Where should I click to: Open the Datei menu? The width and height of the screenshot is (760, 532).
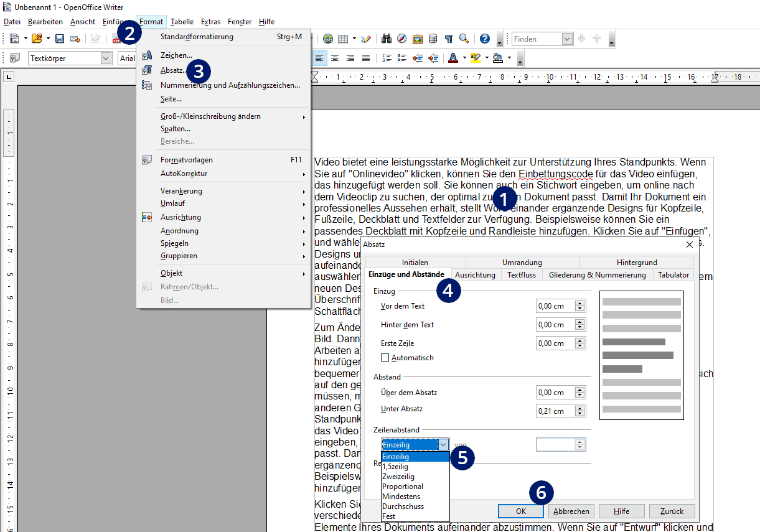[x=12, y=22]
